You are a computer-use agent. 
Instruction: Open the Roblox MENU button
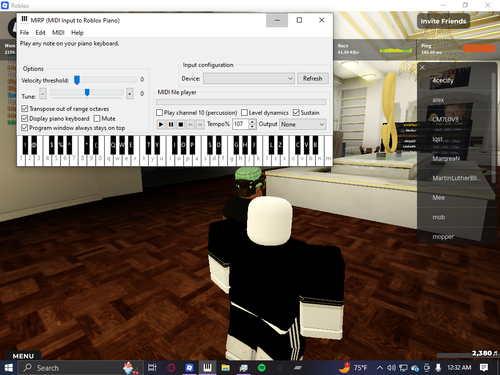coord(23,356)
